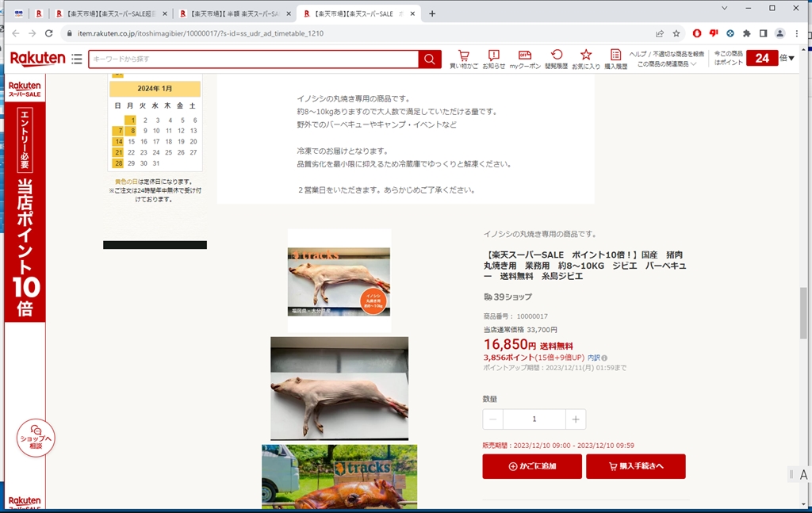Expand the point multiplier 倍 dropdown

[x=787, y=58]
